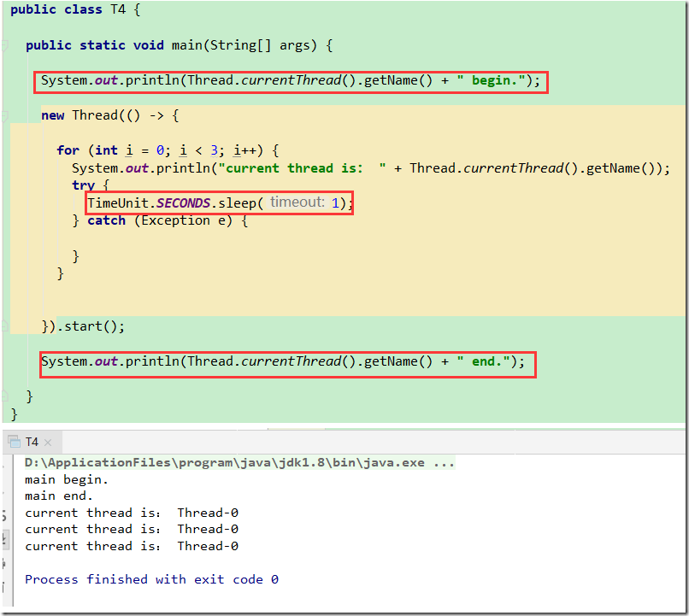Click the timeout parameter hint in sleep call
Screen dimensions: 689x616
pyautogui.click(x=297, y=202)
